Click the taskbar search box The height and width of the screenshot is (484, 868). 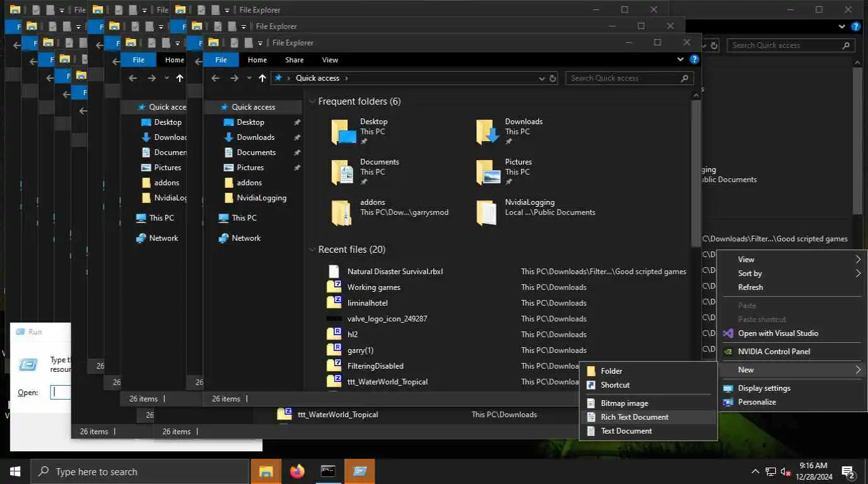[x=140, y=471]
